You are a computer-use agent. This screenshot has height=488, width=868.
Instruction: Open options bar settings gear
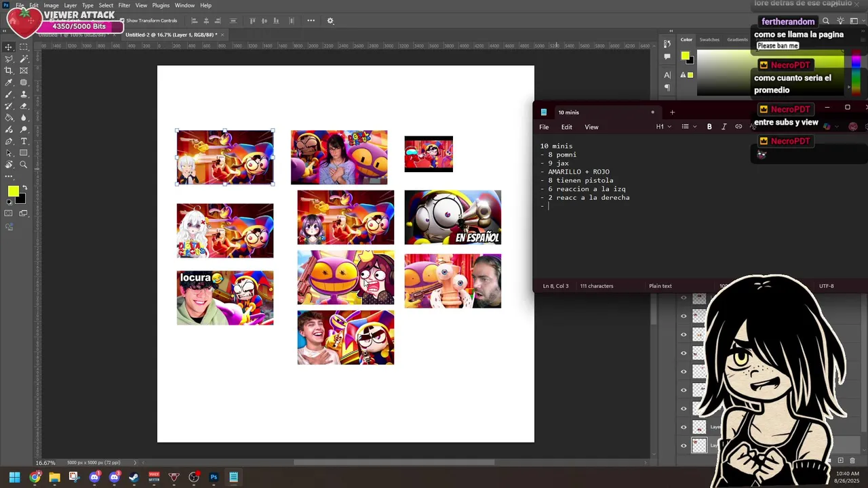click(330, 21)
